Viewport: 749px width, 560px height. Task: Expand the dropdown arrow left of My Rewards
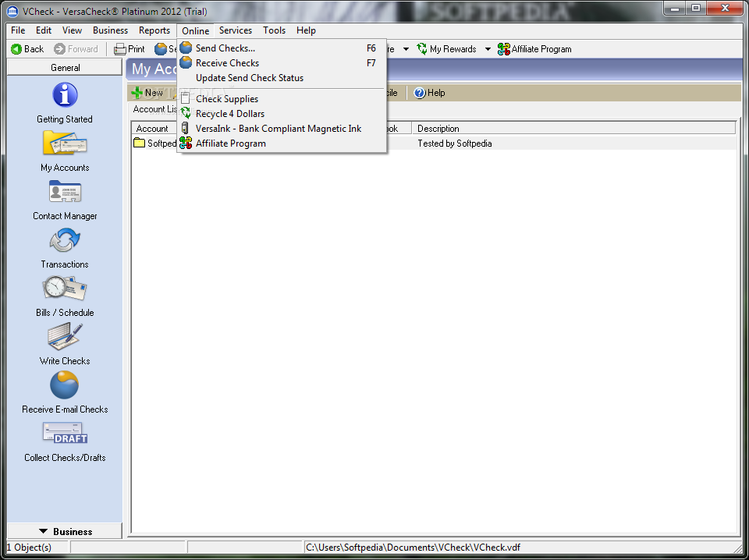click(406, 48)
